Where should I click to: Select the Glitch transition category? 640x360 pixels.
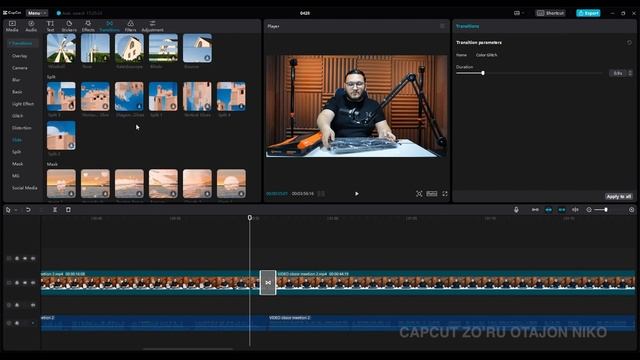pyautogui.click(x=17, y=116)
